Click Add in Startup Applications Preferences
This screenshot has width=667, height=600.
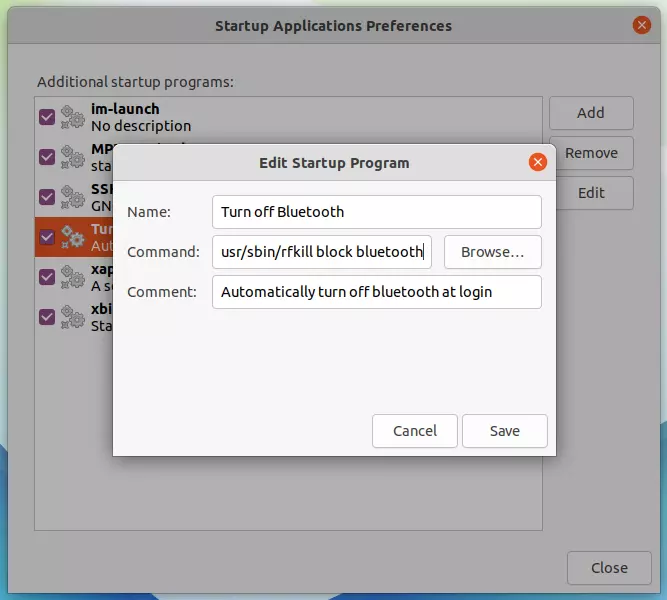pyautogui.click(x=591, y=113)
